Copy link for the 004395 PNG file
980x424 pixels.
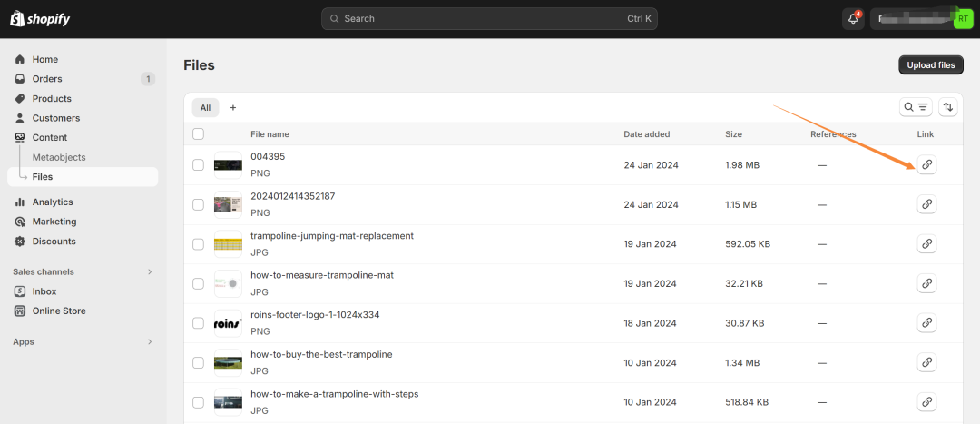[x=926, y=164]
